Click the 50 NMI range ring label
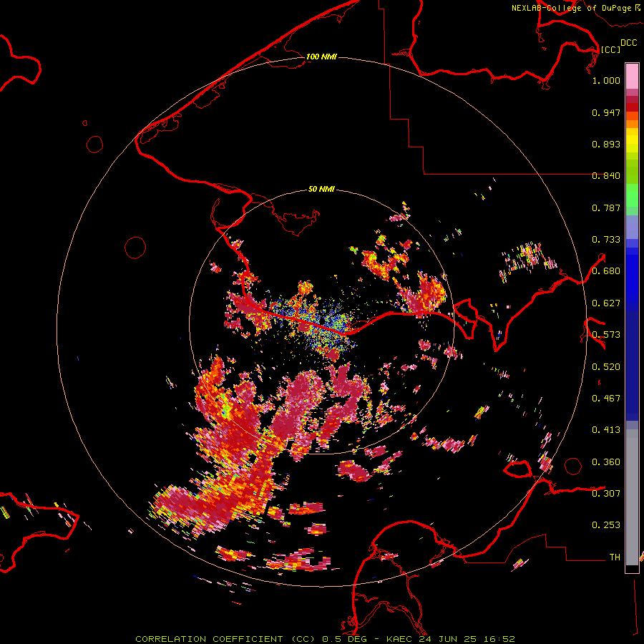The width and height of the screenshot is (644, 644). click(x=321, y=189)
